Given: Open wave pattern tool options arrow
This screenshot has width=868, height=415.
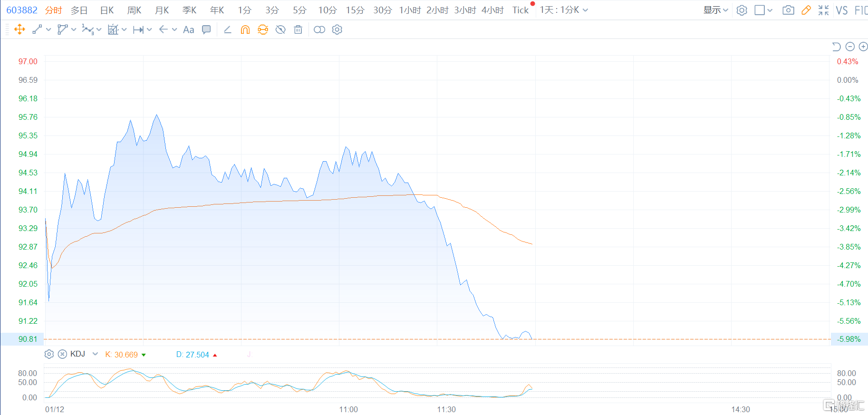Looking at the screenshot, I should 99,29.
